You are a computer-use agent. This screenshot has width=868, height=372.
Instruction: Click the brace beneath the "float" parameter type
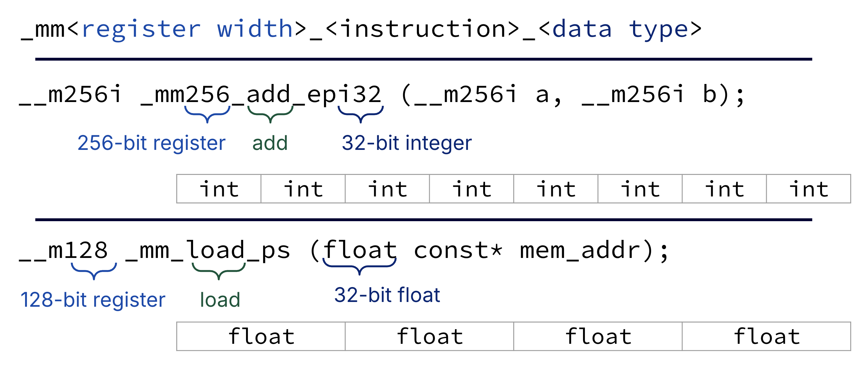coord(360,266)
